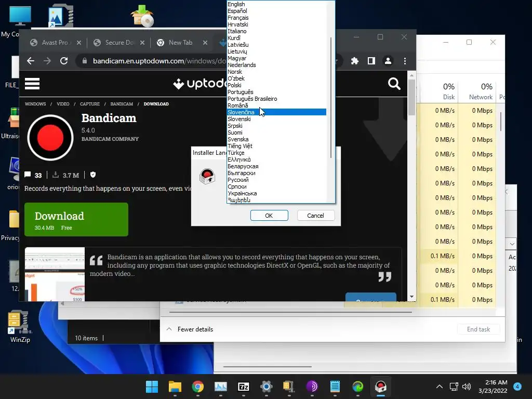
Task: Open BANDICAM breadcrumb link
Action: click(122, 104)
